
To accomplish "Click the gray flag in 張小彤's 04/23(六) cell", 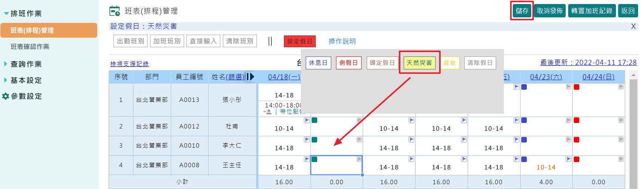I will 569,87.
